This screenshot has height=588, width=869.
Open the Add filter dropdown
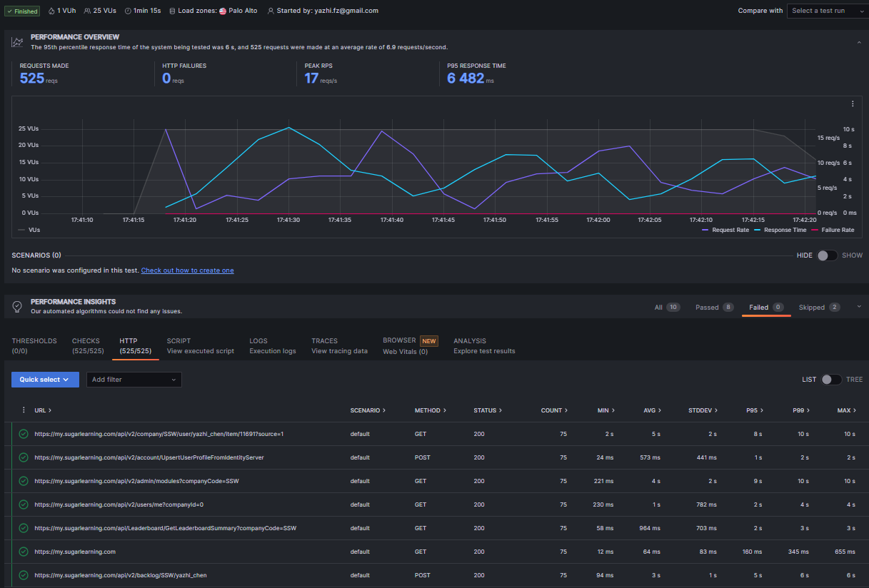point(134,380)
